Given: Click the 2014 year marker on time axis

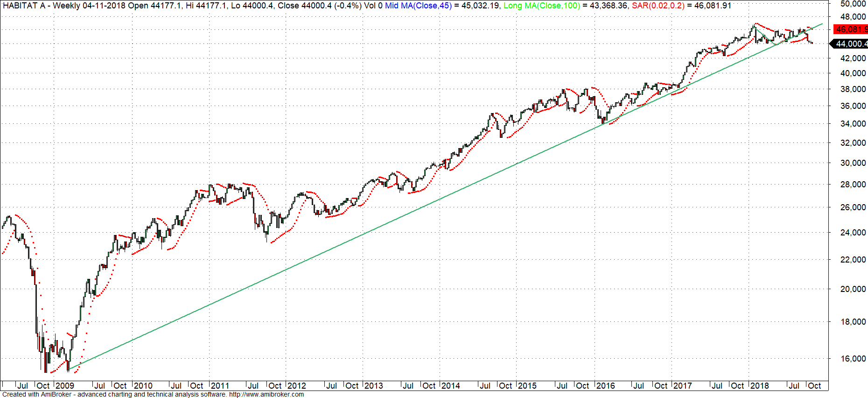Looking at the screenshot, I should 450,386.
